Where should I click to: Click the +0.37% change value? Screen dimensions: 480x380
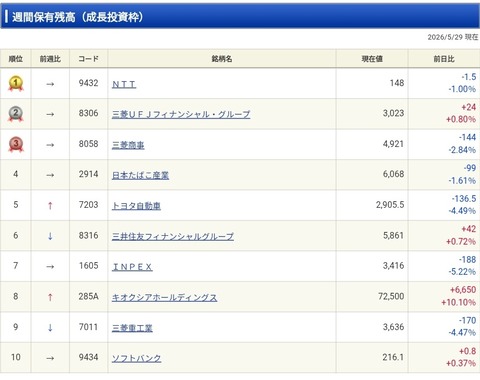click(461, 363)
